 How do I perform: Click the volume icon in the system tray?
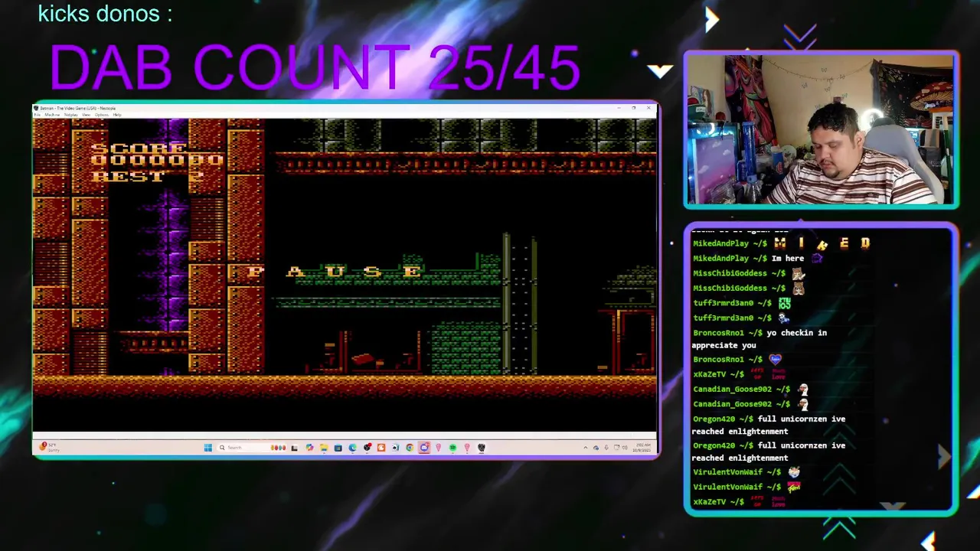pos(625,448)
